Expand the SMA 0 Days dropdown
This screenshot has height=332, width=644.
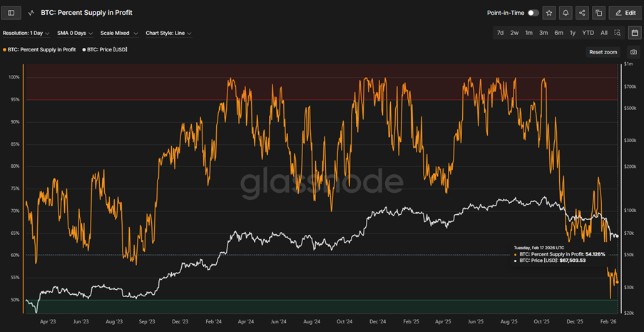[x=75, y=33]
